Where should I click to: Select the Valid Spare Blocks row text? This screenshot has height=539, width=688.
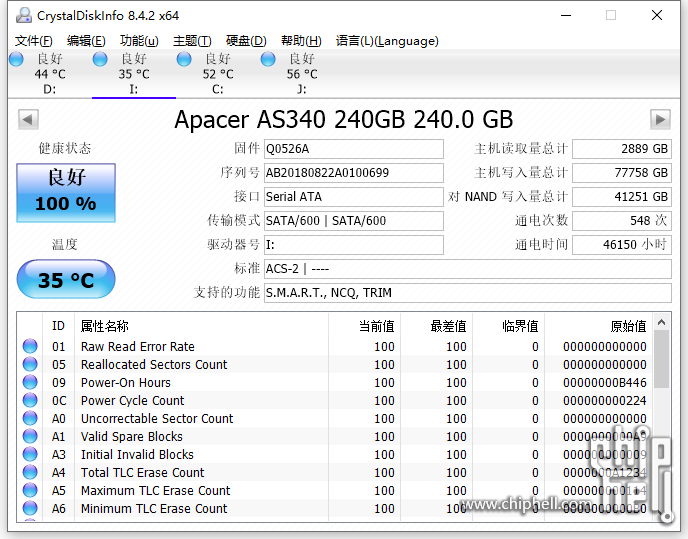[x=132, y=437]
